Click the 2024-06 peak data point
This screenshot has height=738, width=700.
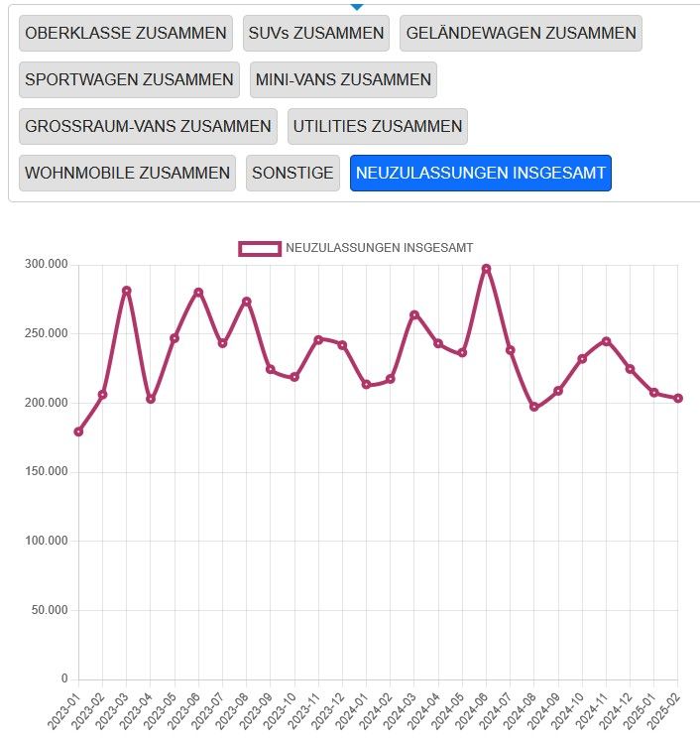pyautogui.click(x=486, y=268)
